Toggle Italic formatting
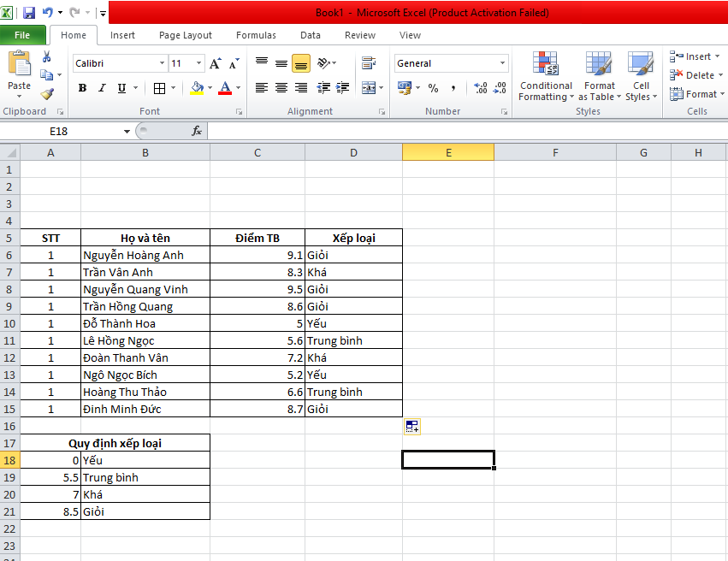This screenshot has height=561, width=728. (x=102, y=88)
